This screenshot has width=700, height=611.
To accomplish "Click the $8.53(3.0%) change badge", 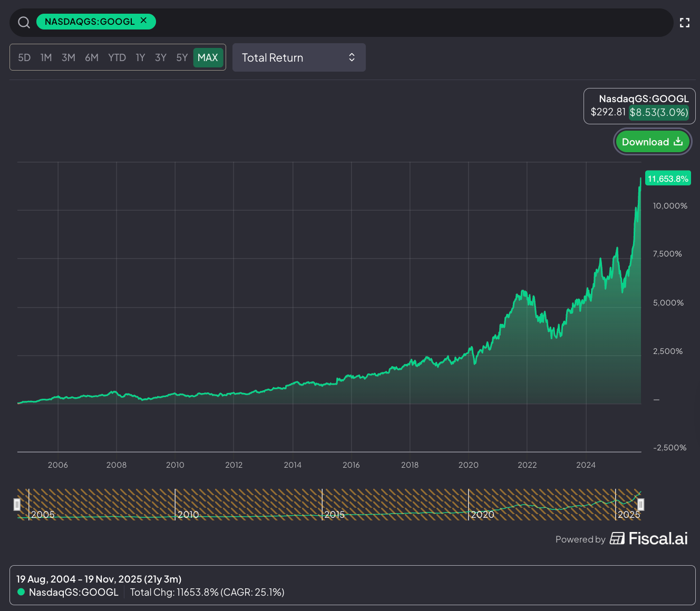I will point(659,112).
